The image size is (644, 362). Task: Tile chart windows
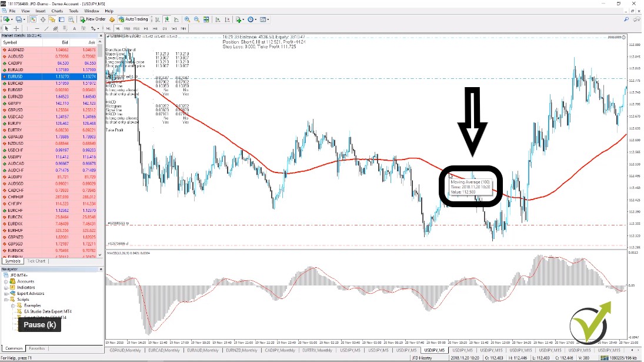coord(206,19)
